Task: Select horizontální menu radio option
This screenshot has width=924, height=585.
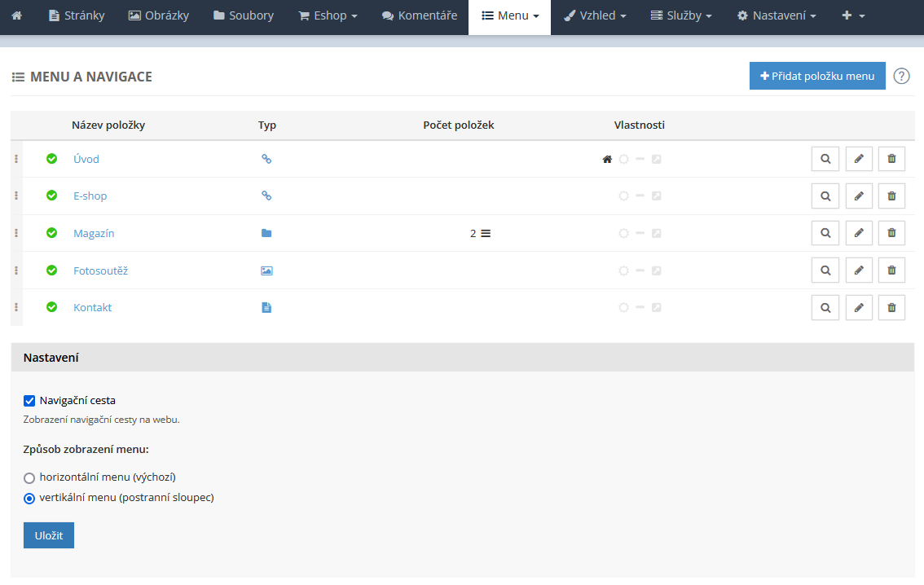Action: point(29,477)
